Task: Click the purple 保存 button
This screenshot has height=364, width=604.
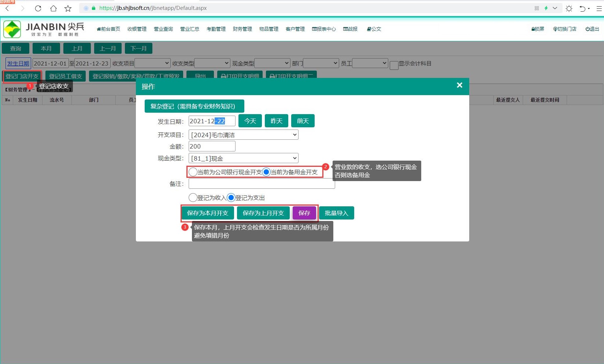Action: (x=304, y=213)
